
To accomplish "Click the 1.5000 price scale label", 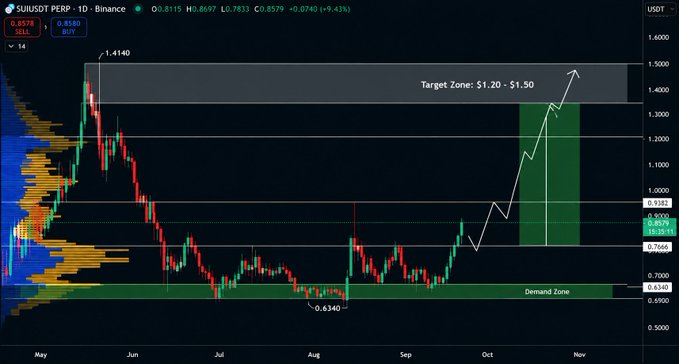I will pyautogui.click(x=658, y=64).
